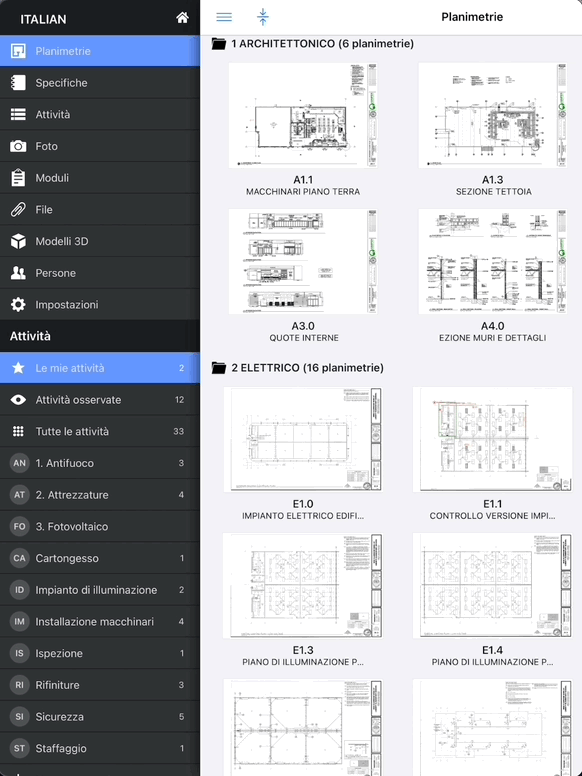The height and width of the screenshot is (776, 582).
Task: Open Foto via the camera icon
Action: coord(18,146)
